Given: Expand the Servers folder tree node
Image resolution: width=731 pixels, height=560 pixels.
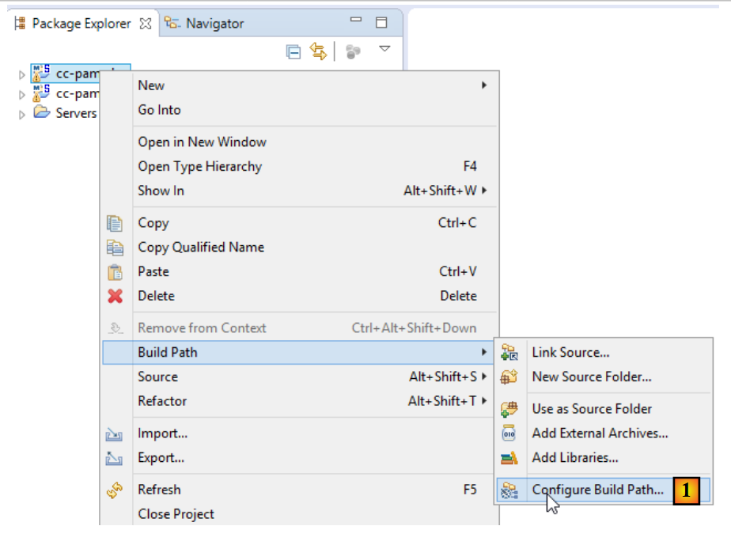Looking at the screenshot, I should click(21, 114).
